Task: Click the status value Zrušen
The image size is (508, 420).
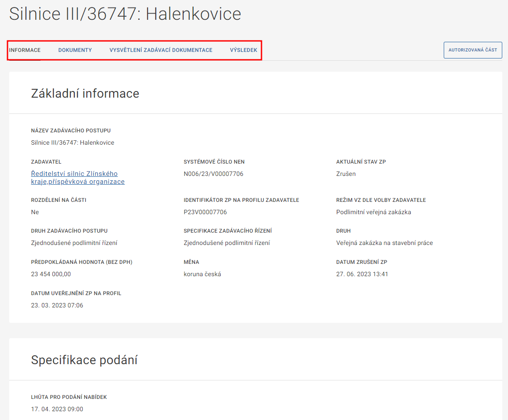Action: pos(346,174)
